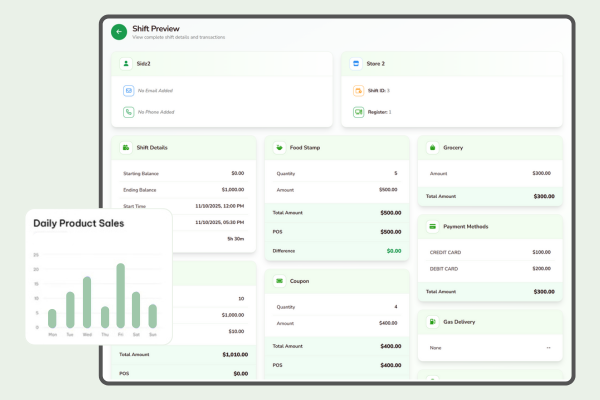Click the $1,010.00 Total Amount value
The height and width of the screenshot is (400, 600).
click(x=235, y=355)
